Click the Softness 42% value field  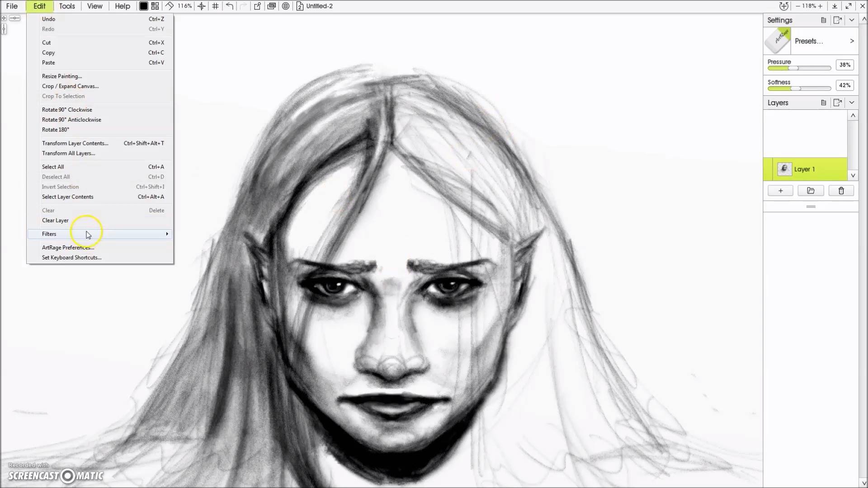844,85
